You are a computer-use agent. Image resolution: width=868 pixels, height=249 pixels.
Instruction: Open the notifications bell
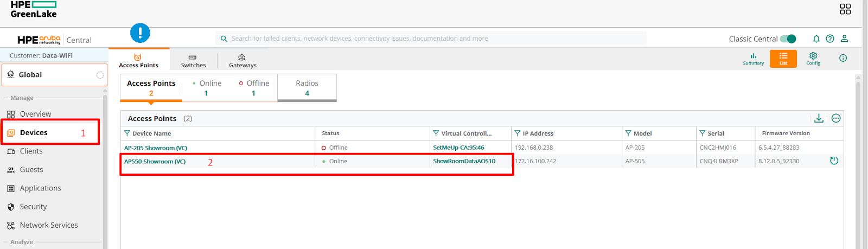[x=816, y=39]
